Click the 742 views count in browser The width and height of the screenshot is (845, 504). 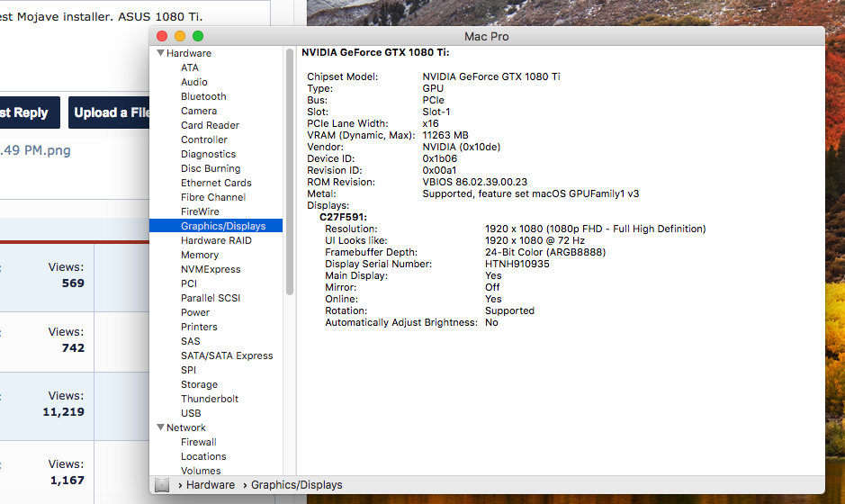click(73, 347)
